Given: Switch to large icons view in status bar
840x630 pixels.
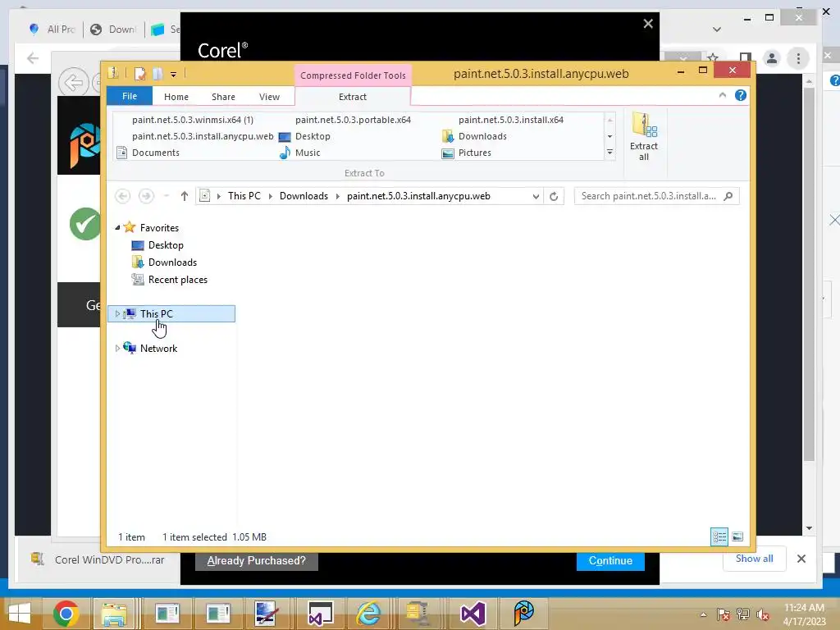Looking at the screenshot, I should pos(737,536).
